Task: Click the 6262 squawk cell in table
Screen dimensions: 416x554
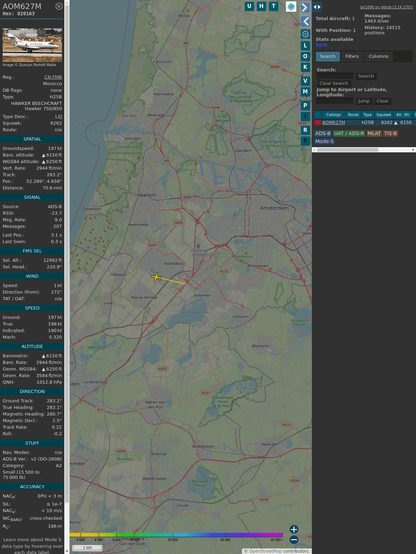Action: [x=383, y=122]
